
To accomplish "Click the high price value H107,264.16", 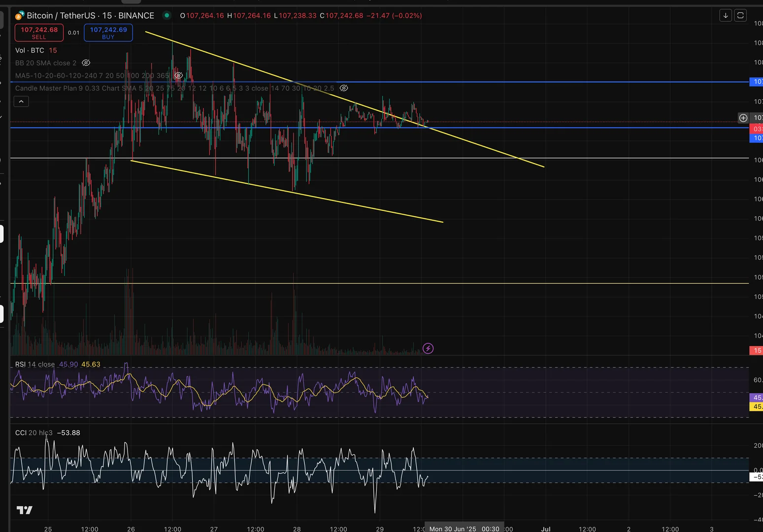I will pos(249,16).
